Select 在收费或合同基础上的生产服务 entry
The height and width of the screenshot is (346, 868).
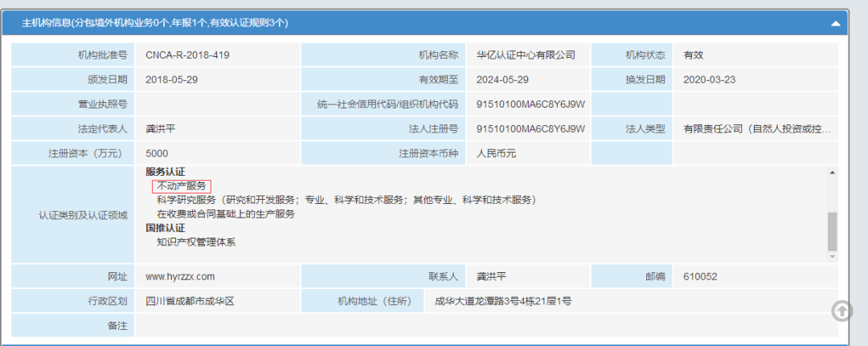[226, 214]
